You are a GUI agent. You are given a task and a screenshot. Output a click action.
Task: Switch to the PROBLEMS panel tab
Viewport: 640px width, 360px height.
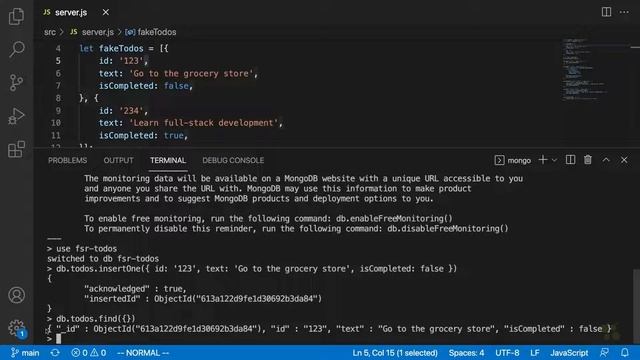tap(67, 160)
